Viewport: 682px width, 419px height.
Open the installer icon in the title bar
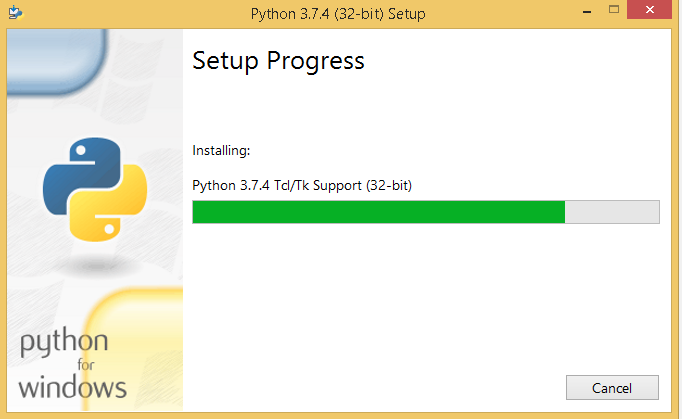pyautogui.click(x=15, y=13)
